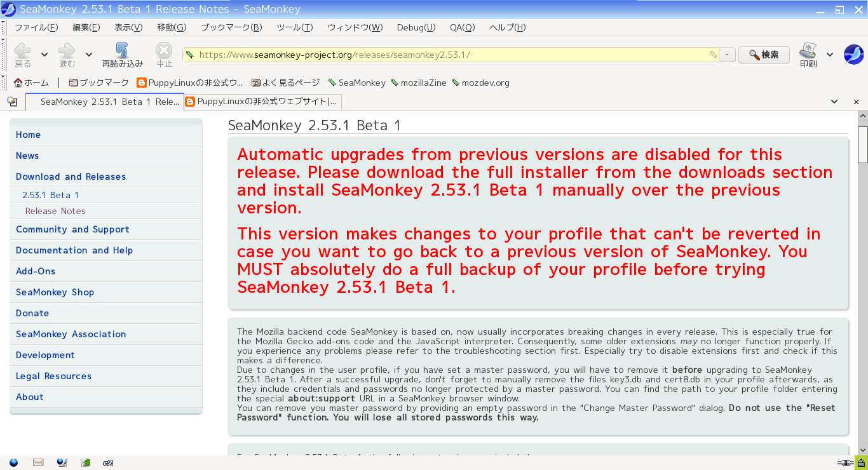Click the Browser globe icon in status bar

tap(13, 462)
